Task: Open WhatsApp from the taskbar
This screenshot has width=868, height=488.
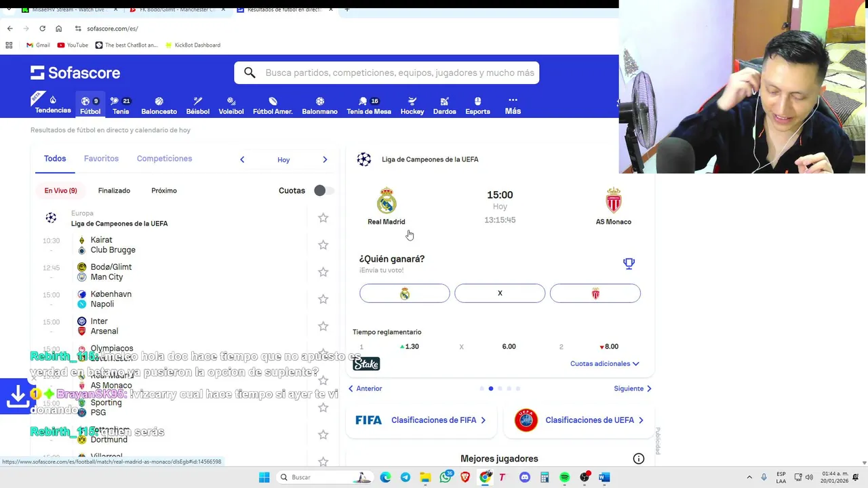Action: [446, 477]
